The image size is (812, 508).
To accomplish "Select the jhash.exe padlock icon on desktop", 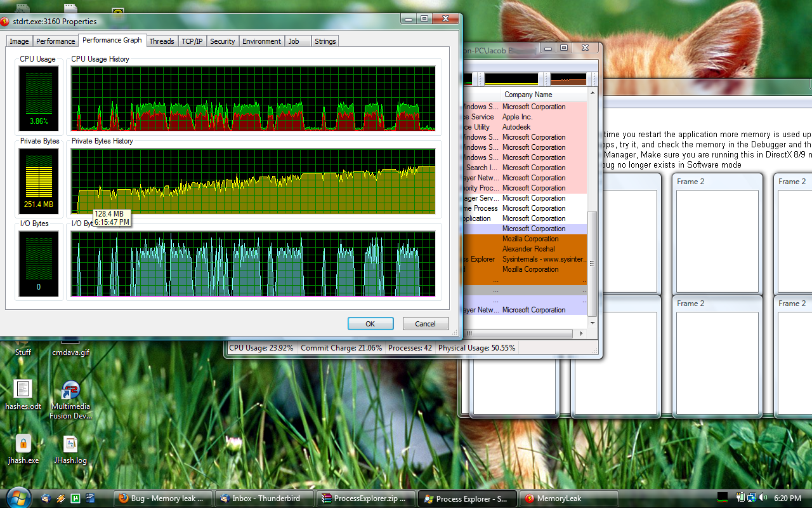I will [x=23, y=443].
